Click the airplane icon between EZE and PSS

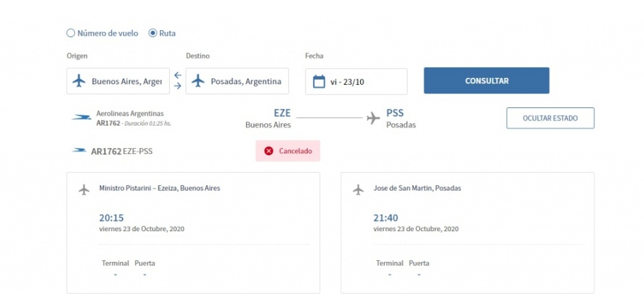(x=374, y=117)
